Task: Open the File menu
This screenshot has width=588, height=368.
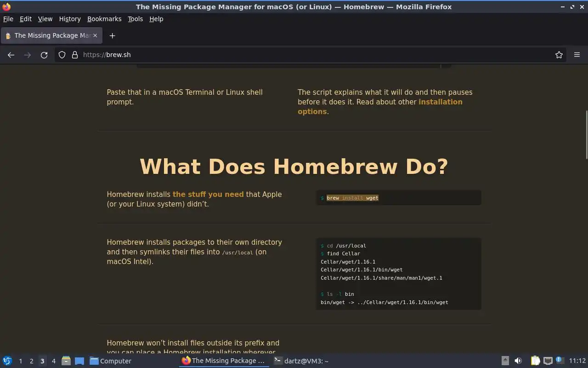Action: (8, 19)
